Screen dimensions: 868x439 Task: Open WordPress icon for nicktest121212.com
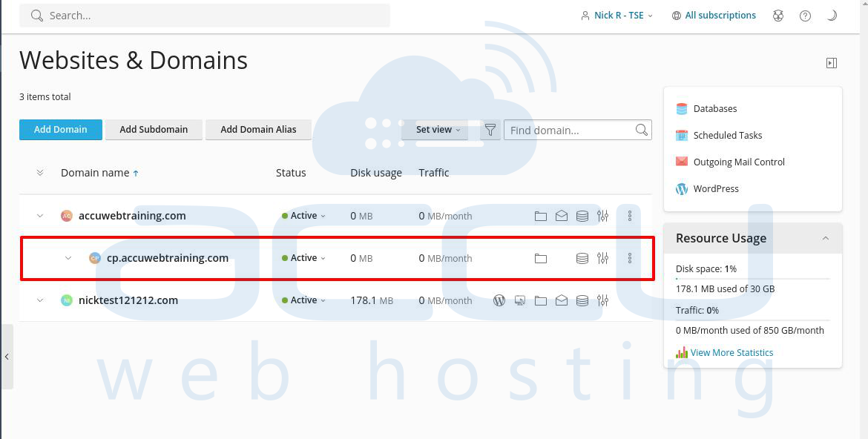[x=499, y=300]
